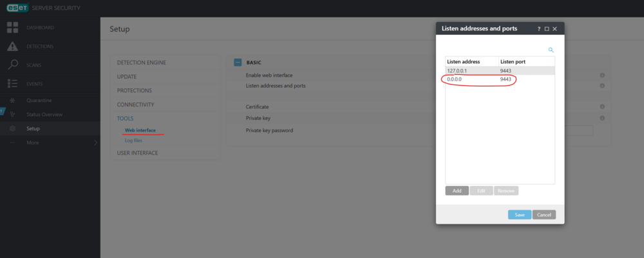Open the Tools settings category
The width and height of the screenshot is (644, 258).
point(126,119)
